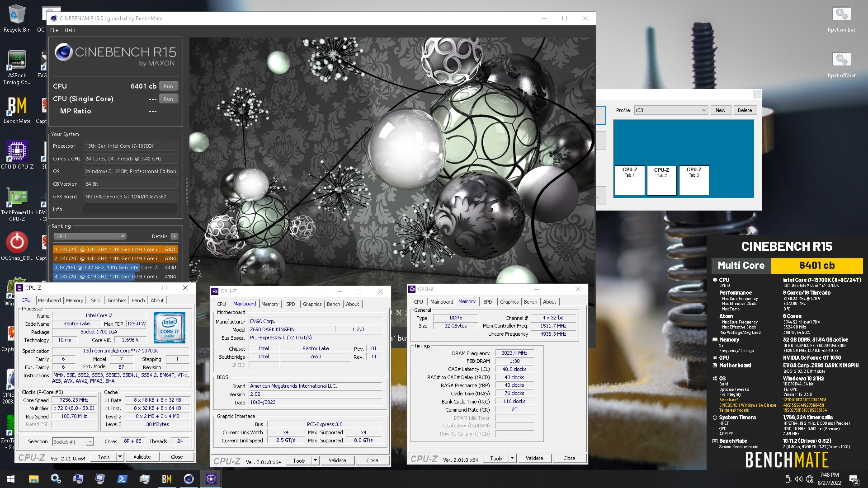Open Ranking Details arrow button
Image resolution: width=868 pixels, height=488 pixels.
click(175, 236)
